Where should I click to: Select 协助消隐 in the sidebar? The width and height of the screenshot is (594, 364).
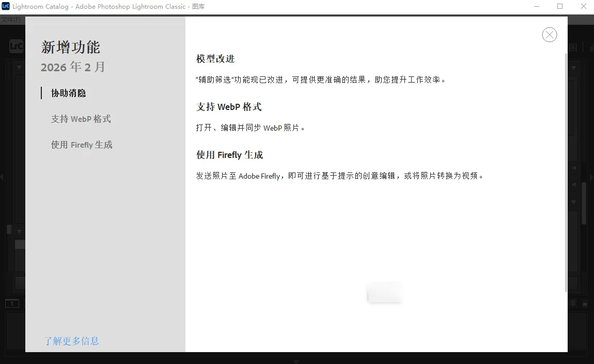point(69,93)
